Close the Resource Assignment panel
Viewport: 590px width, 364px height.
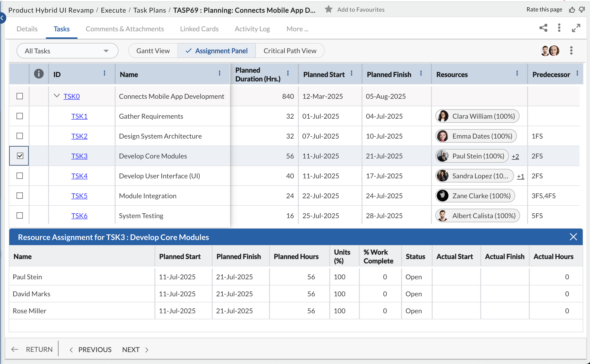(573, 237)
